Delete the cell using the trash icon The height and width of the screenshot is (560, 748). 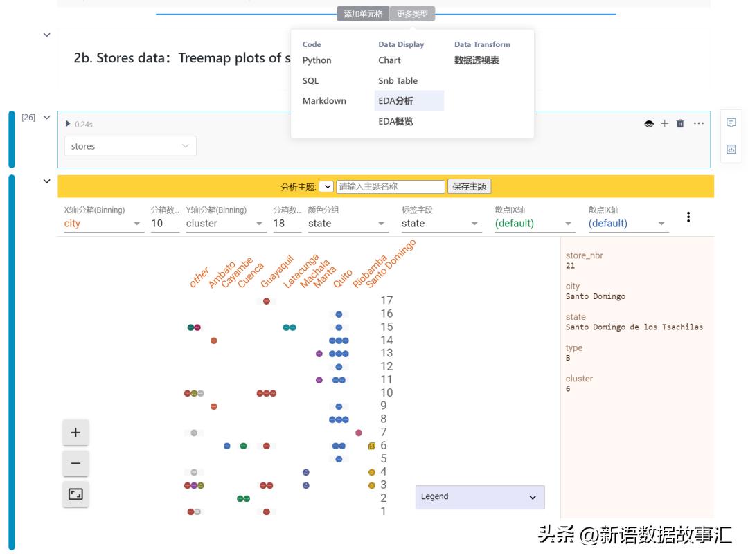pyautogui.click(x=680, y=123)
